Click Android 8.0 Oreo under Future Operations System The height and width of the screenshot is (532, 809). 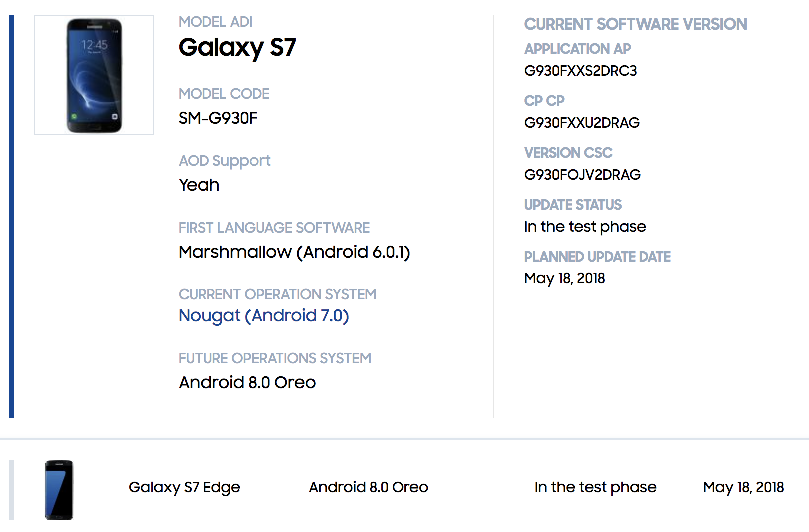click(x=247, y=383)
